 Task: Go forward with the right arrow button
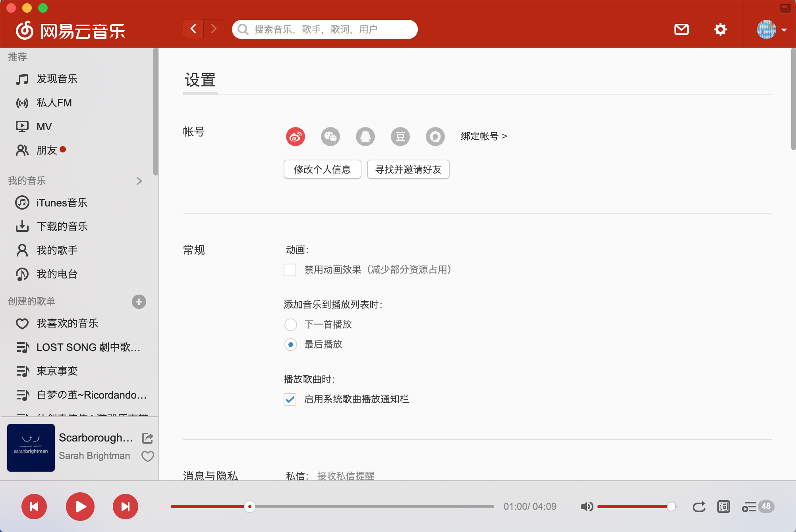point(214,29)
